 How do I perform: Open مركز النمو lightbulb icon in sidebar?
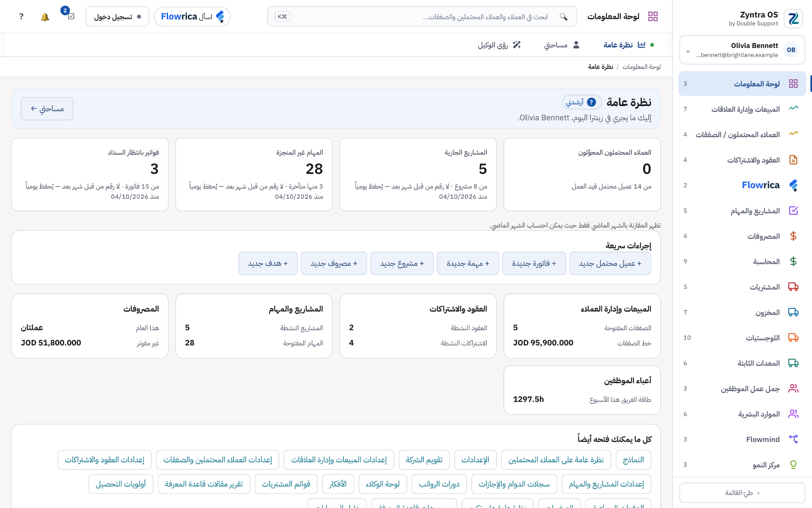point(793,465)
